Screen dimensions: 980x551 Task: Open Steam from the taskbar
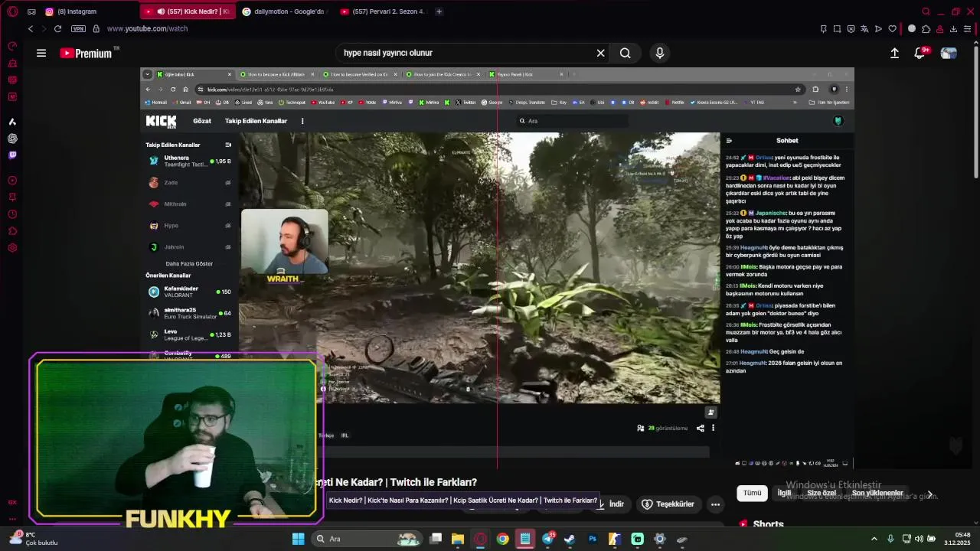[x=570, y=539]
